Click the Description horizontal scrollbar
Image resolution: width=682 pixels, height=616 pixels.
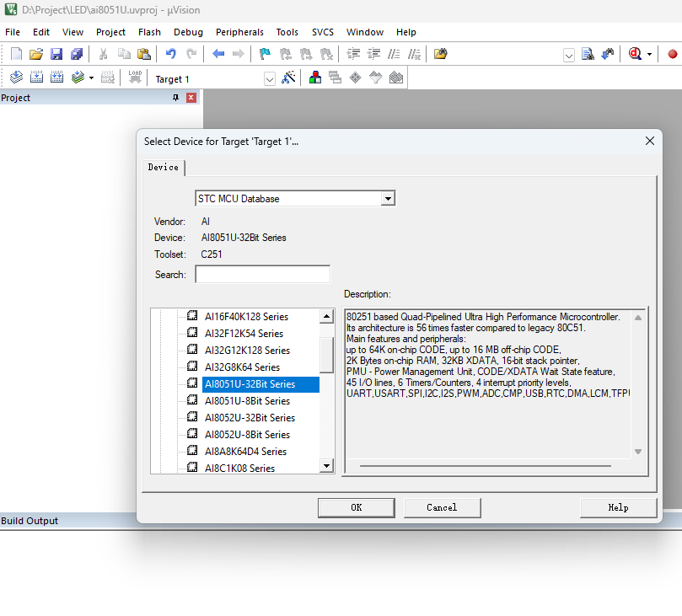tap(486, 466)
